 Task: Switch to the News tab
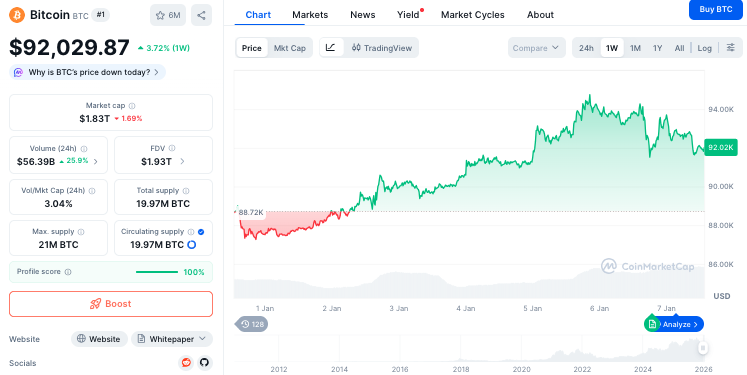tap(363, 15)
